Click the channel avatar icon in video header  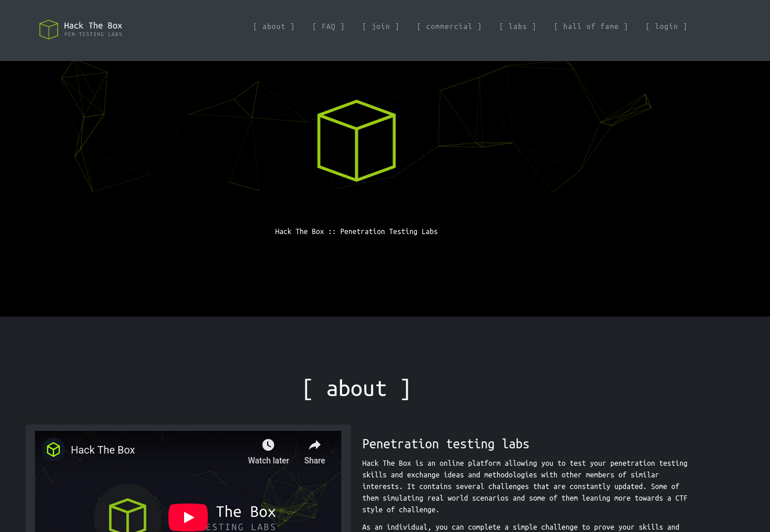tap(53, 450)
